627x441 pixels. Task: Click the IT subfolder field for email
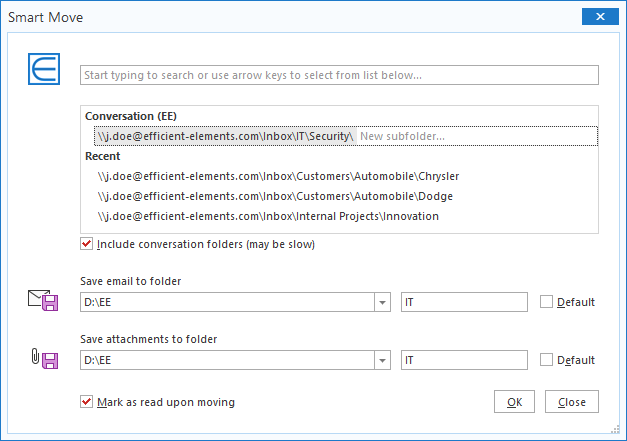[464, 302]
